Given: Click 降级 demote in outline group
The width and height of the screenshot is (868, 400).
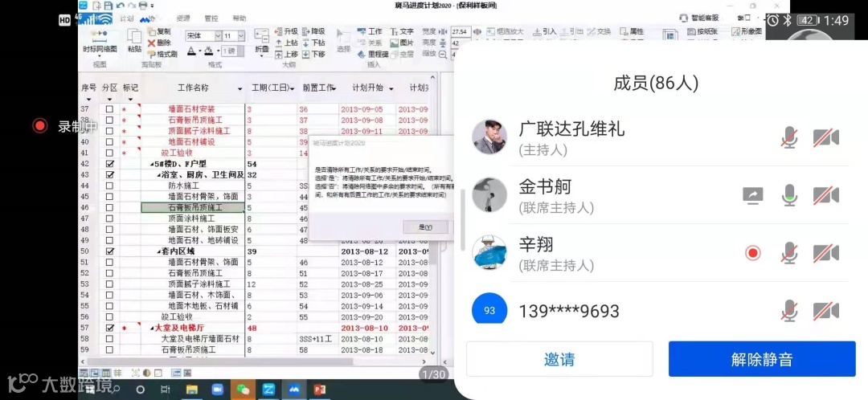Looking at the screenshot, I should (313, 31).
